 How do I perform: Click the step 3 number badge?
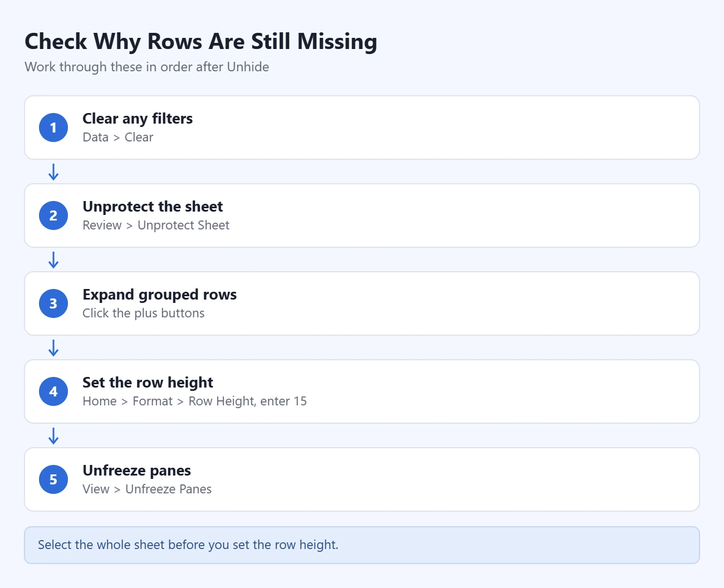[53, 303]
